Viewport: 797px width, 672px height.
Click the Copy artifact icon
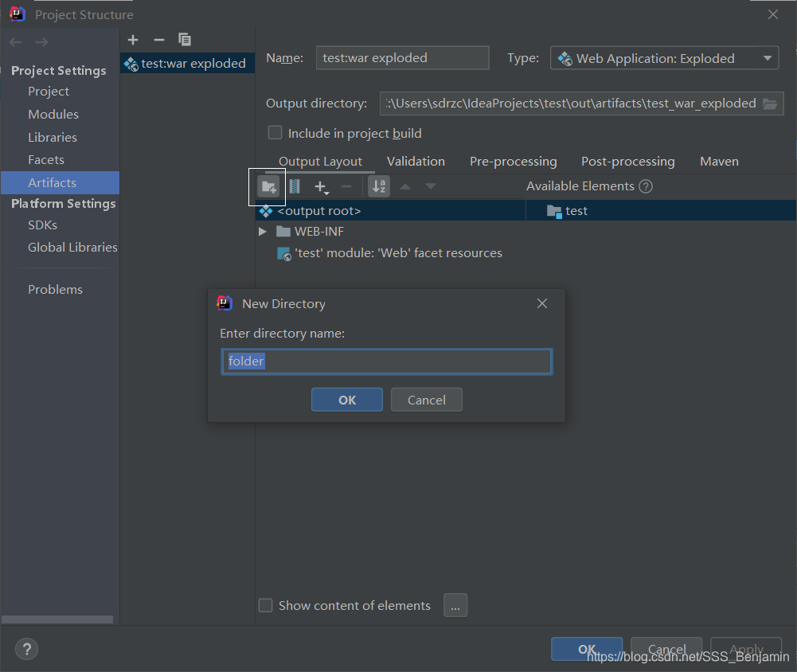click(x=185, y=40)
